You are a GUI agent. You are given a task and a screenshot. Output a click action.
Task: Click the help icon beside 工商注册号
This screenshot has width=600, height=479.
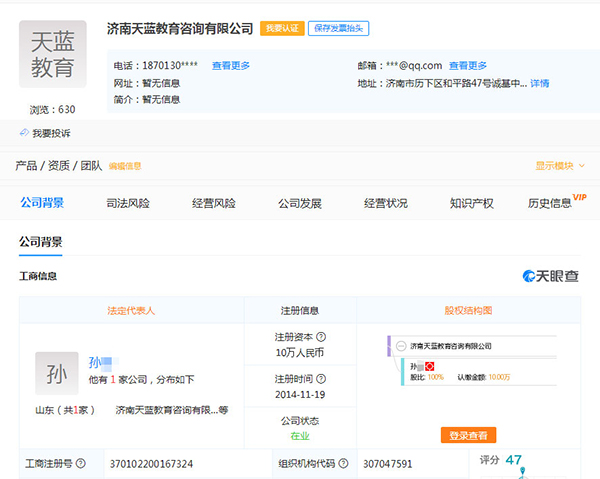(x=80, y=464)
